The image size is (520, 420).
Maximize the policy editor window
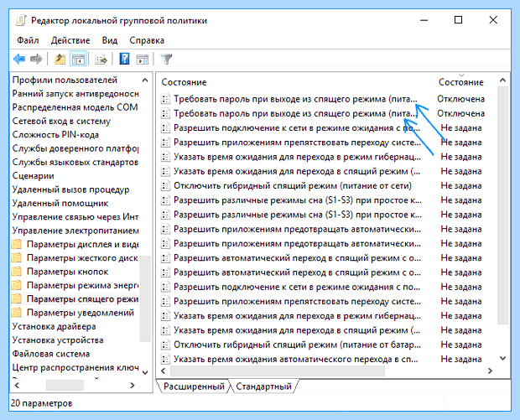point(458,20)
